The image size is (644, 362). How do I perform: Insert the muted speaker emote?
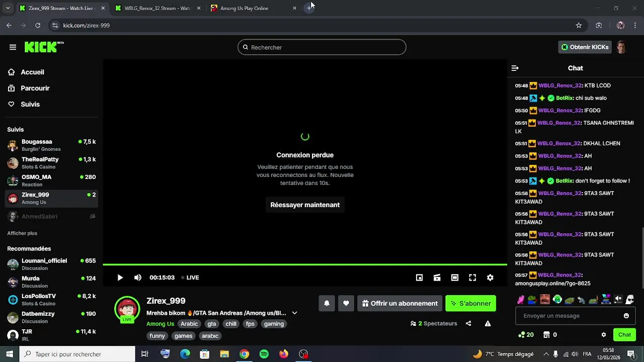(618, 300)
